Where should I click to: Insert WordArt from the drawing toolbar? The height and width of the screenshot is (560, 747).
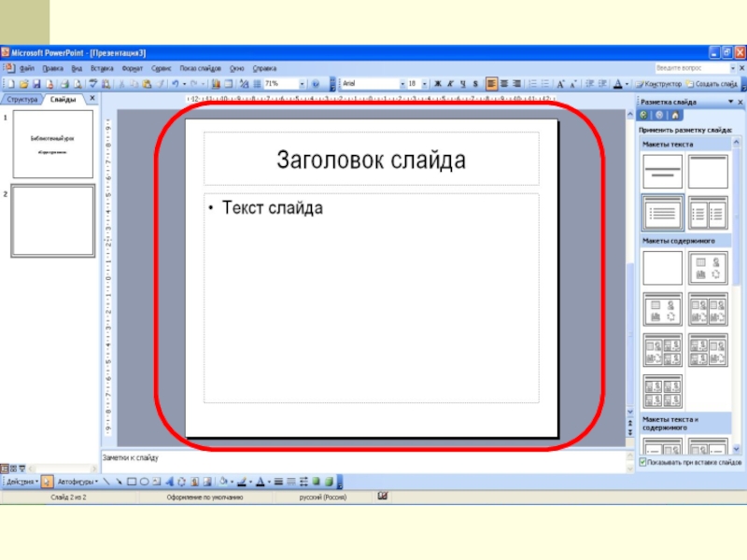click(169, 482)
